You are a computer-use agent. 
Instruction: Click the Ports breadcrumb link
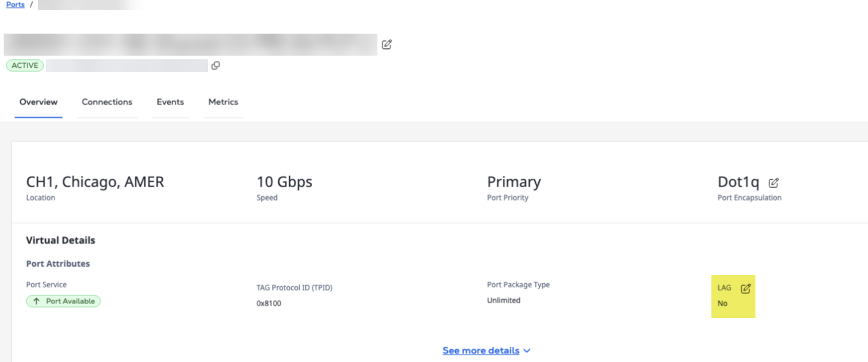pos(15,4)
